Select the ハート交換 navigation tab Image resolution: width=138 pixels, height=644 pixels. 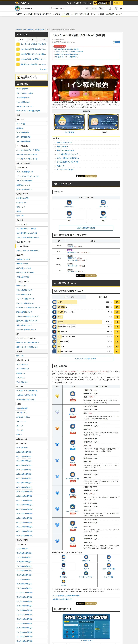tap(101, 14)
